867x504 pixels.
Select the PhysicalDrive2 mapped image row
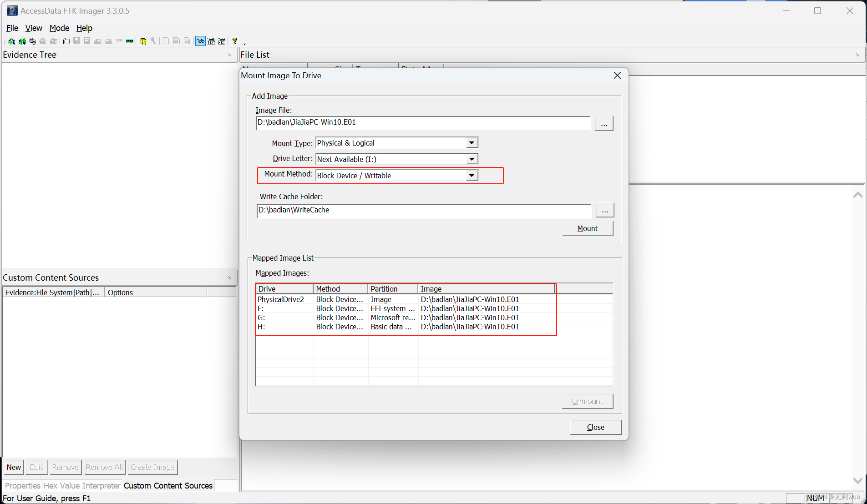pos(434,299)
